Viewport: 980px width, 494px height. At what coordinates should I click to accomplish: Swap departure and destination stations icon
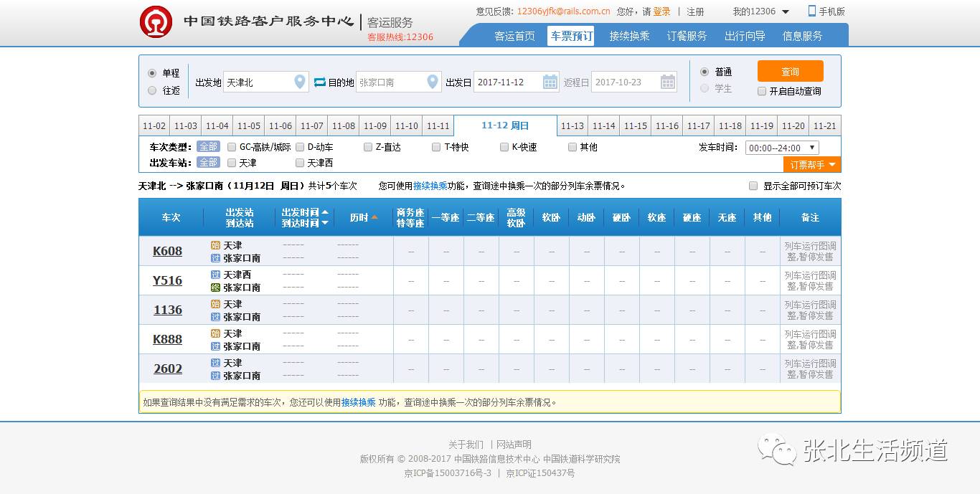point(320,82)
